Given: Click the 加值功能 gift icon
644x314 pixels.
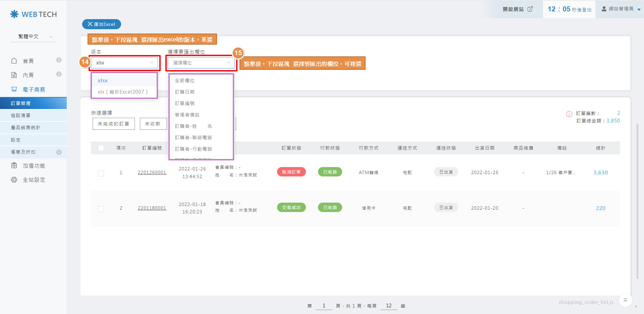Looking at the screenshot, I should point(14,165).
